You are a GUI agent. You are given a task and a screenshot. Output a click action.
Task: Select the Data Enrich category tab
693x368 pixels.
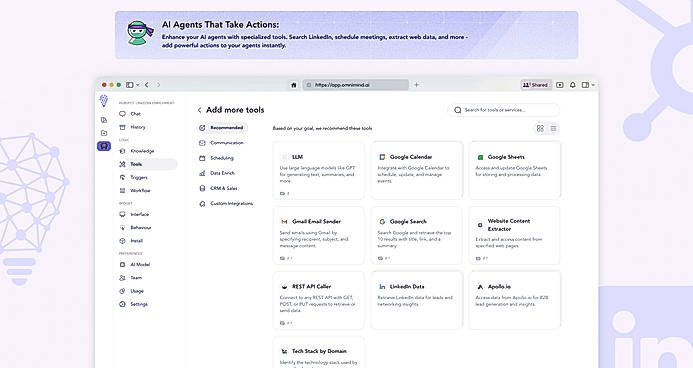tap(217, 173)
